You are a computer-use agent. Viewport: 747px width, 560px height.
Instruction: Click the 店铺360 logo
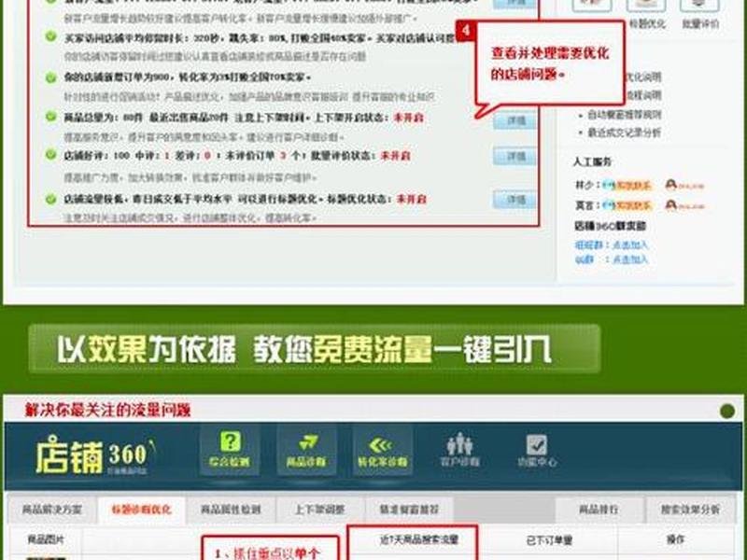pyautogui.click(x=95, y=455)
